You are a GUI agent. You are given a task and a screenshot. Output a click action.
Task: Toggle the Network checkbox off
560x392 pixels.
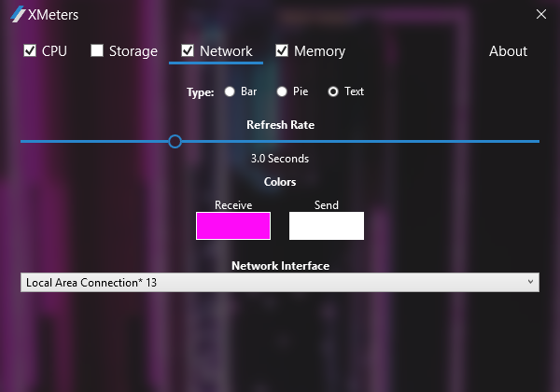[189, 50]
